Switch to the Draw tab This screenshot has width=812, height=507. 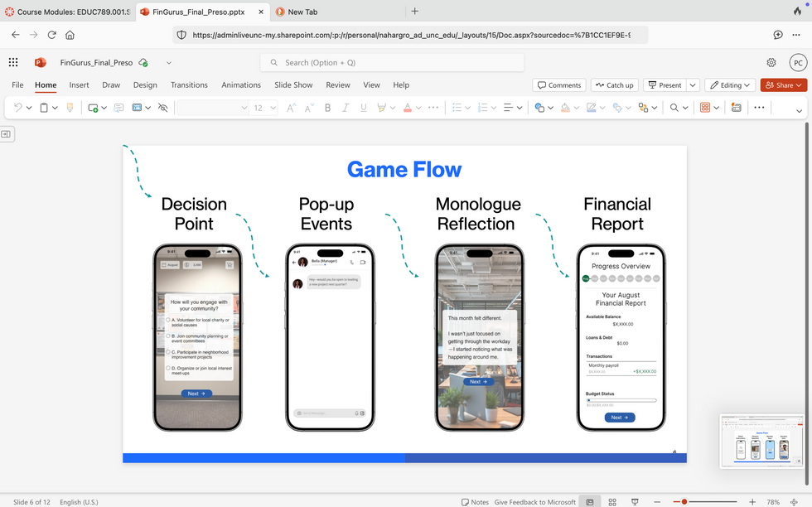[111, 85]
